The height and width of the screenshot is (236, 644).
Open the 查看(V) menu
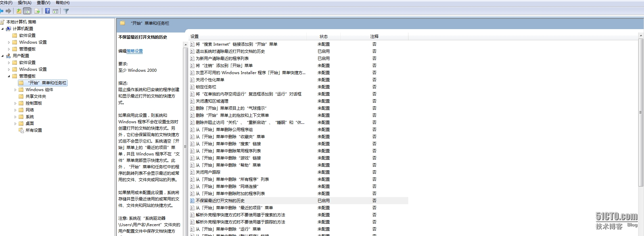[44, 3]
